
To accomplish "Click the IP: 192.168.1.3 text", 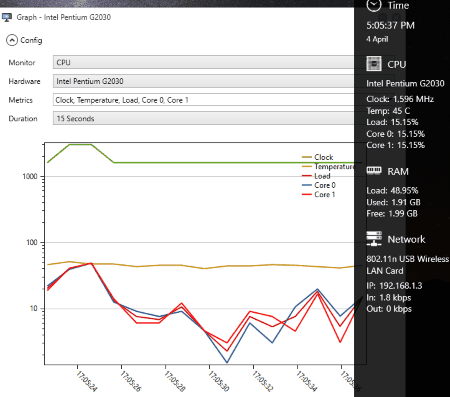I will pos(394,286).
